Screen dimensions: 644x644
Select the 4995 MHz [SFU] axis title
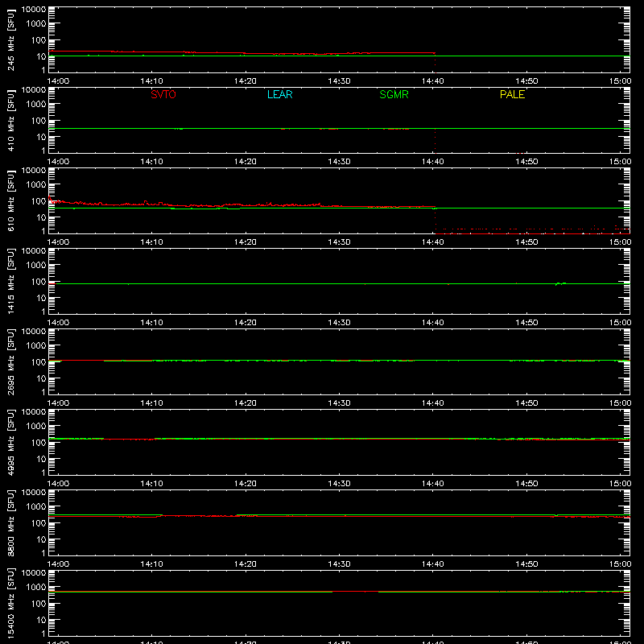10,442
